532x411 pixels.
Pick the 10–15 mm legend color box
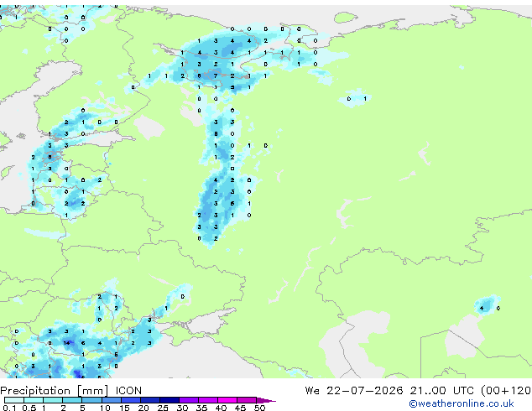[111, 400]
